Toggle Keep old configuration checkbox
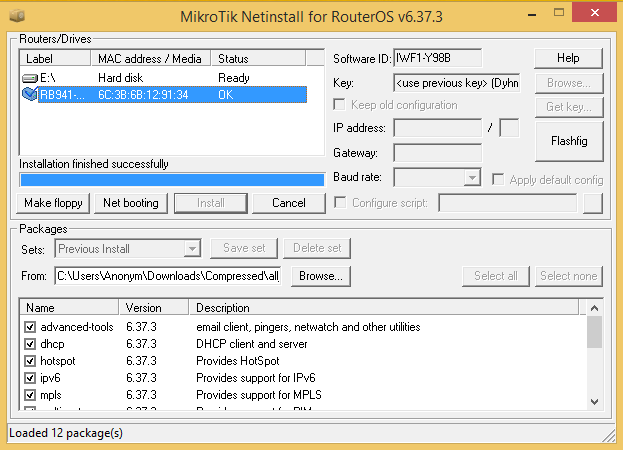 pyautogui.click(x=339, y=105)
